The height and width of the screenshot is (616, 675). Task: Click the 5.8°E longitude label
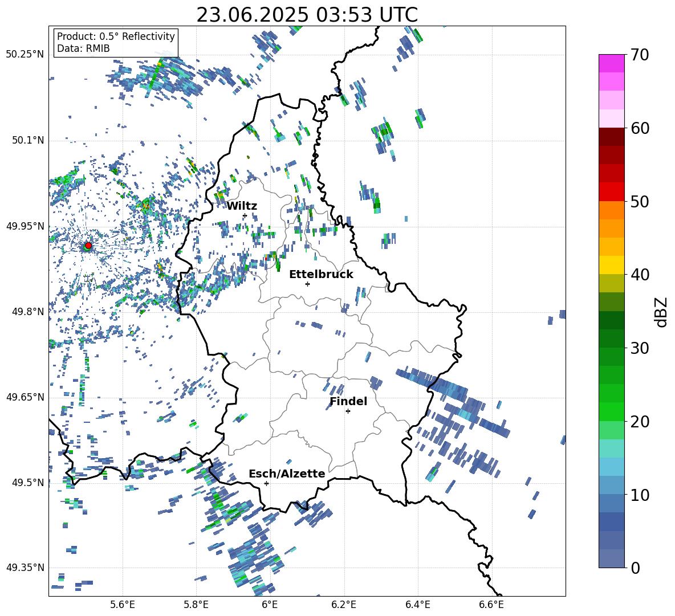[196, 605]
